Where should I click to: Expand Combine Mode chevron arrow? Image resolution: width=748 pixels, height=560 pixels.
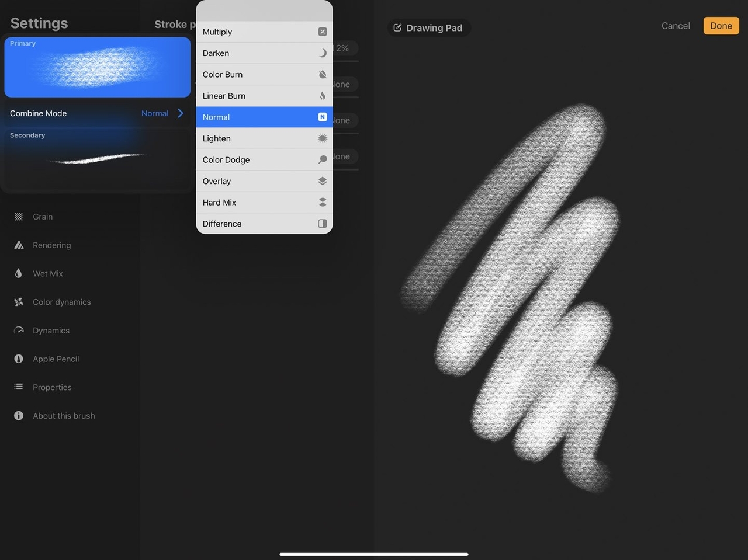point(181,113)
